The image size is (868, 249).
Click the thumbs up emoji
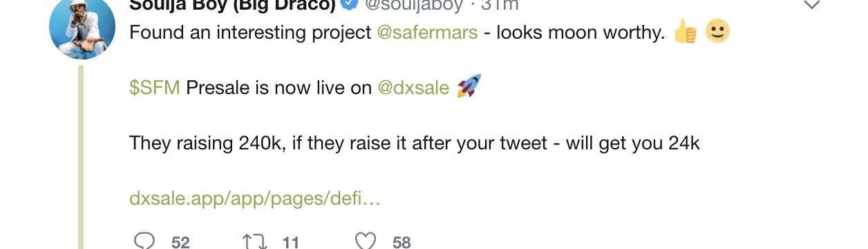[x=685, y=32]
